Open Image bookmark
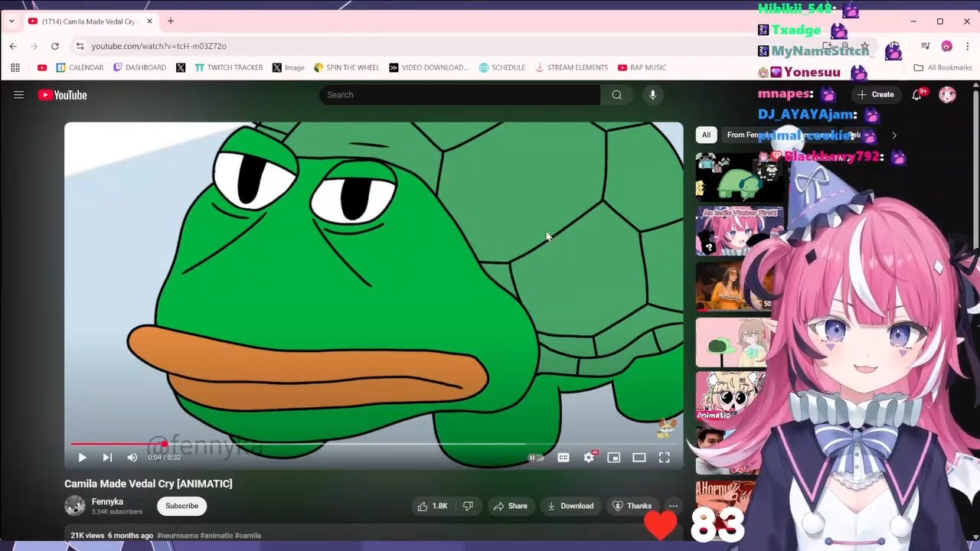Viewport: 980px width, 551px height. coord(288,67)
